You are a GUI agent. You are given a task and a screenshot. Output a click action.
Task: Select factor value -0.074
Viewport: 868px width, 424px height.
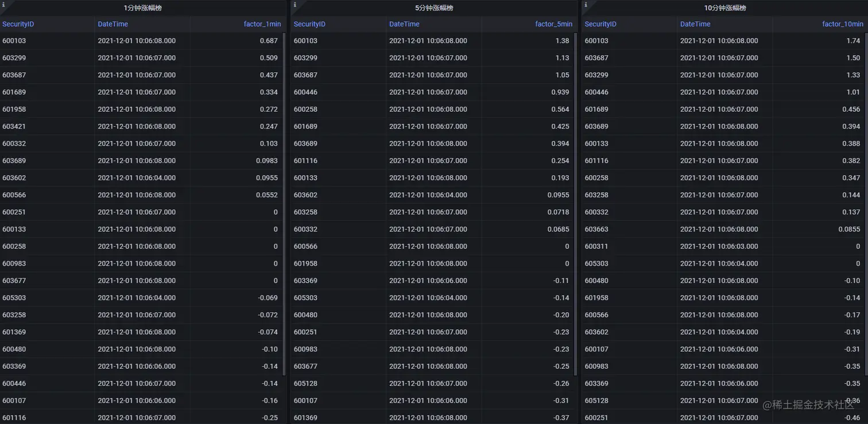point(268,333)
